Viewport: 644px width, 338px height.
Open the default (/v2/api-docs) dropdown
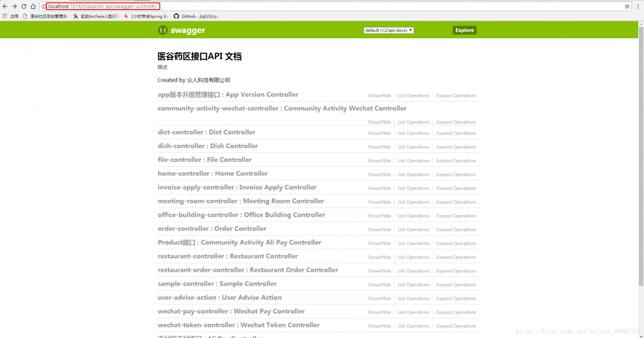pos(388,30)
